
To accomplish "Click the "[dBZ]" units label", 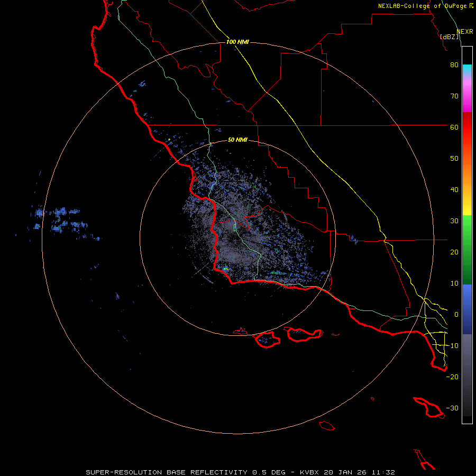I will pos(450,37).
